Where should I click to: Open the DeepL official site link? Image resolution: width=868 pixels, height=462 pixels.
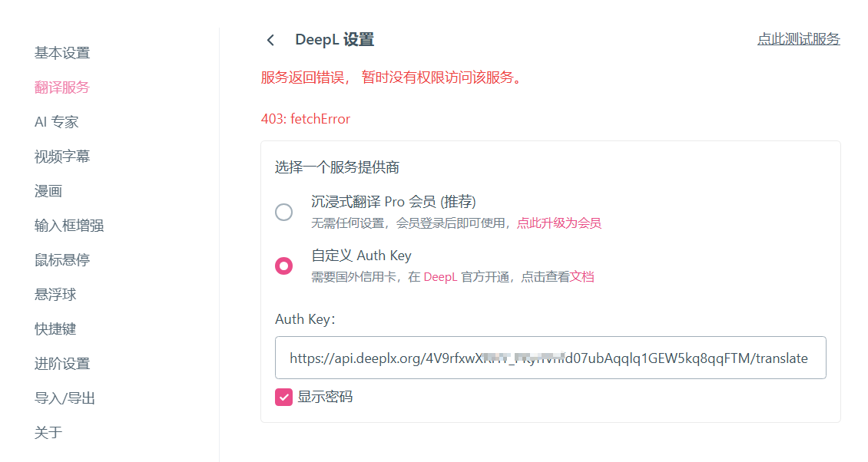pos(440,276)
